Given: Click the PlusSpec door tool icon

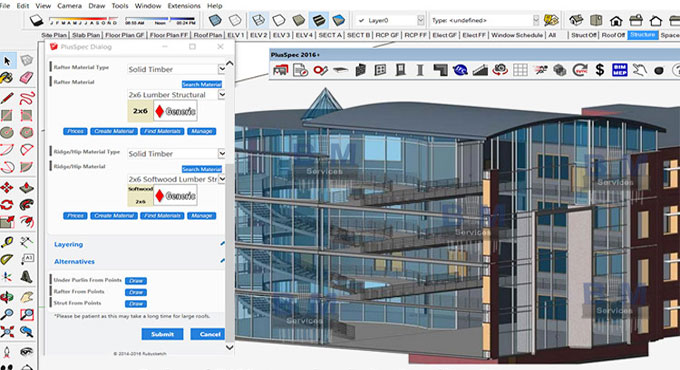Looking at the screenshot, I should 400,70.
